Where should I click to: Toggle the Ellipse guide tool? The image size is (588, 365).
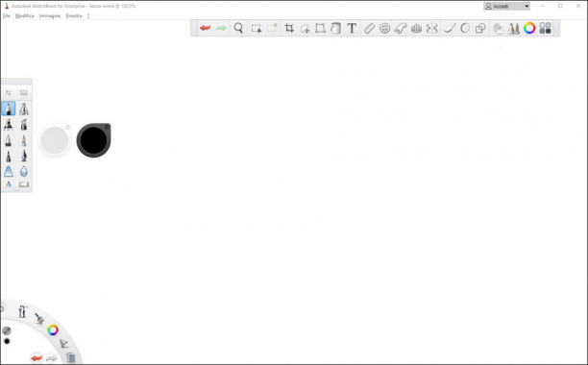(x=384, y=28)
